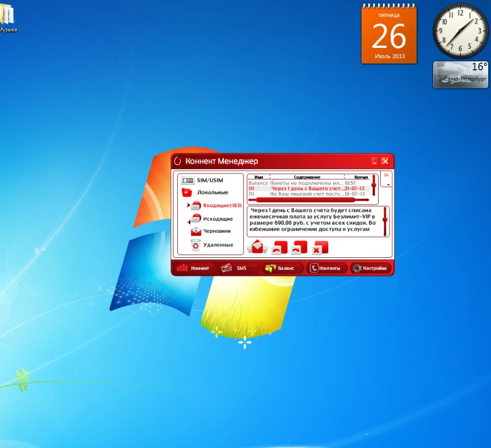Click the message preview vertical scroll knob
The height and width of the screenshot is (448, 491).
click(385, 220)
